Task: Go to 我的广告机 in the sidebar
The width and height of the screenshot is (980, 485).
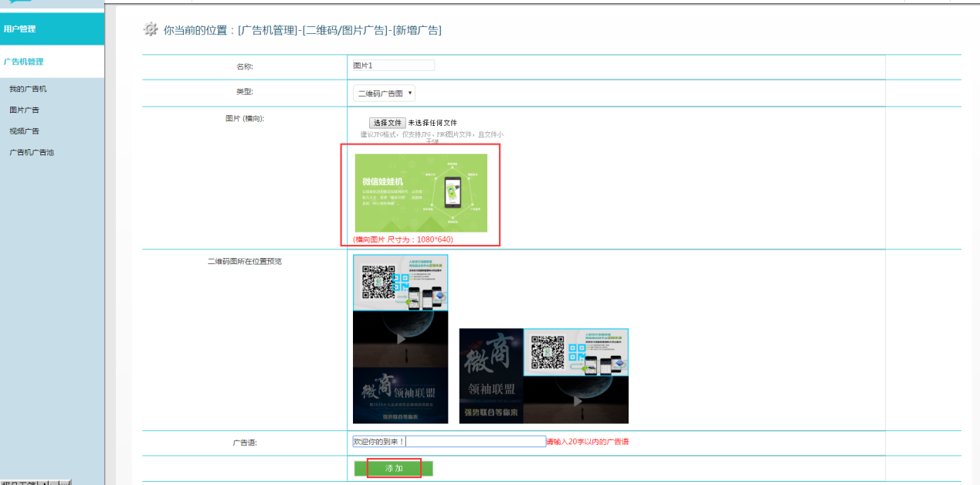Action: point(28,90)
